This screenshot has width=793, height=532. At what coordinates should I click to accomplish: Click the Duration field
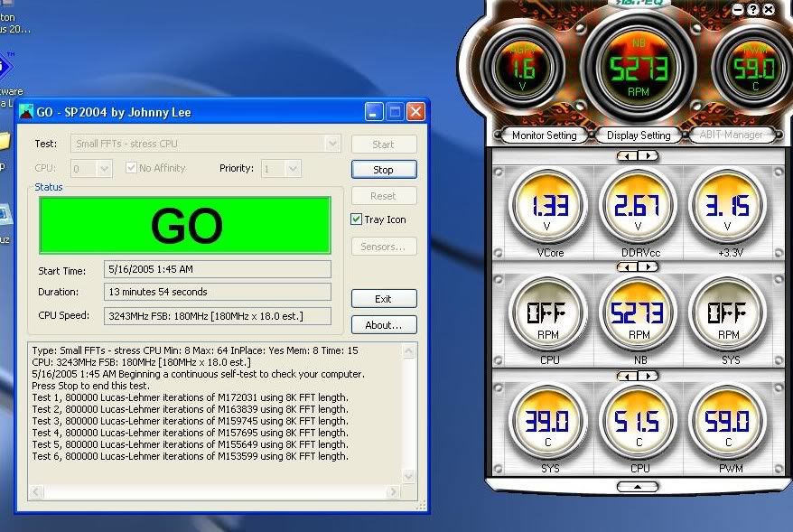coord(218,292)
